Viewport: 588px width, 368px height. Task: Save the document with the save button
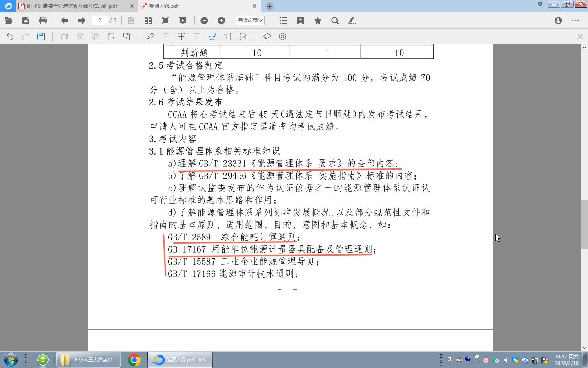tap(40, 36)
